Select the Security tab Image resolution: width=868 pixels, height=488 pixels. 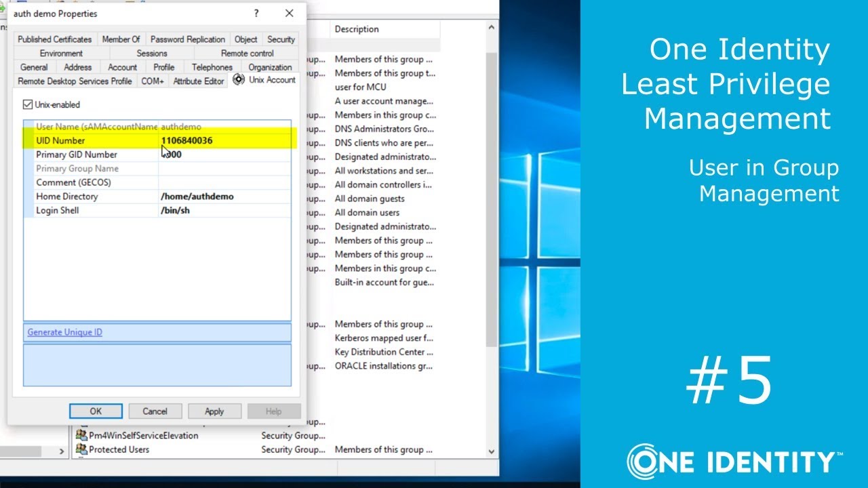click(x=281, y=39)
